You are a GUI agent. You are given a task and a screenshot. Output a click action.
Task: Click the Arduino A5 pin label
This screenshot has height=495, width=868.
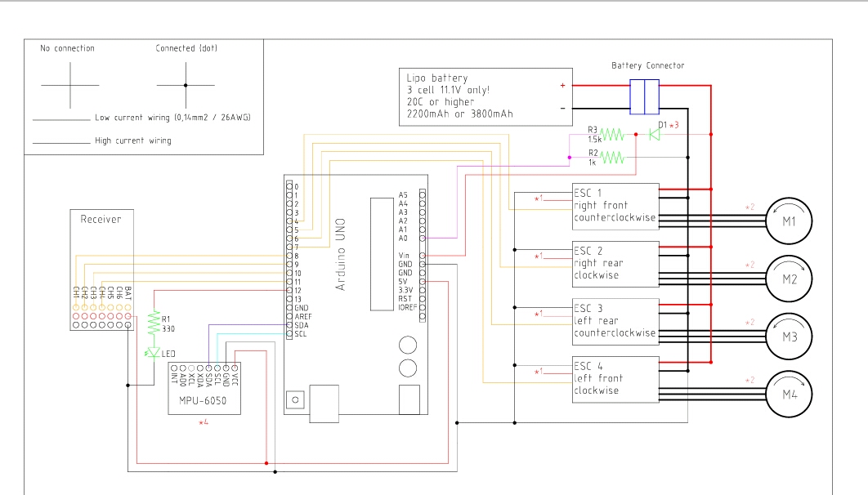coord(403,194)
